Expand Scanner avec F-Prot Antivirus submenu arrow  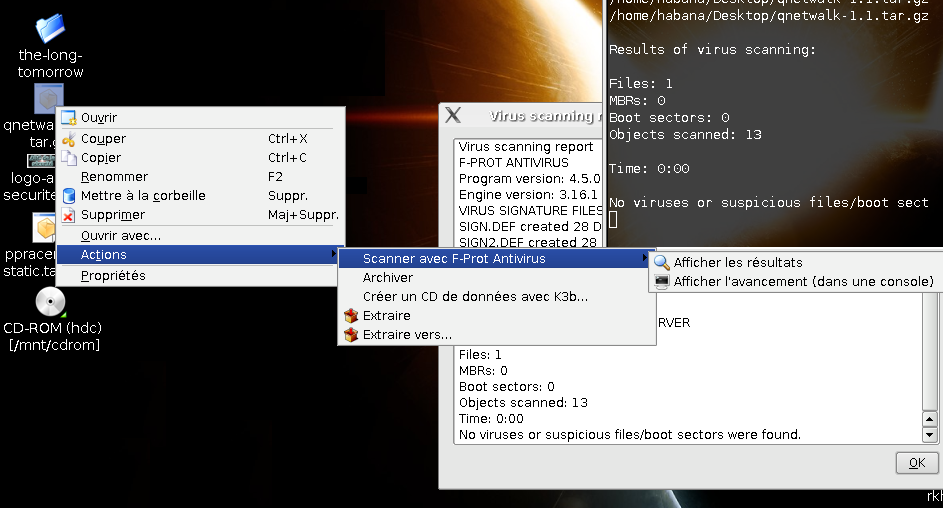click(645, 258)
